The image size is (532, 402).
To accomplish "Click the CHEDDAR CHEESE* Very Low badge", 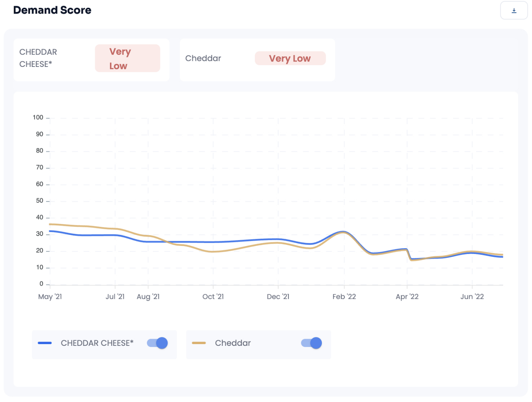I will point(127,58).
